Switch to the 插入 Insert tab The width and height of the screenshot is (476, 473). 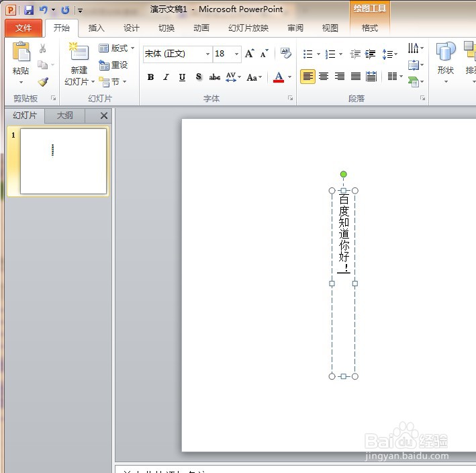[96, 28]
